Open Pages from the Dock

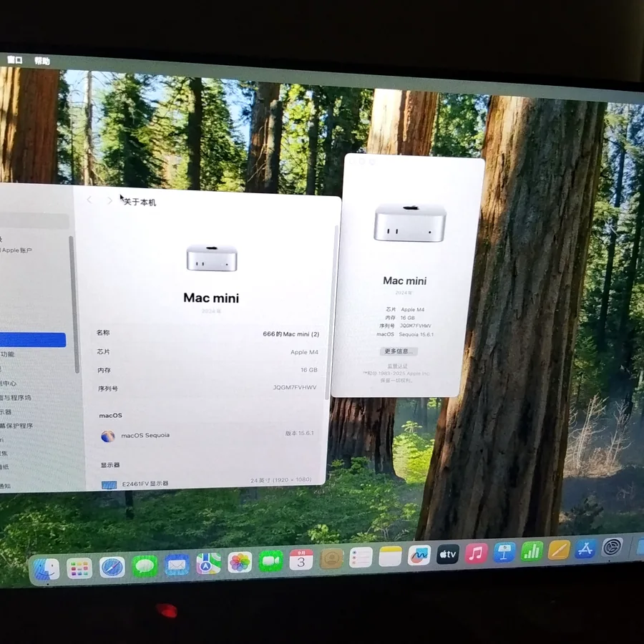click(559, 550)
